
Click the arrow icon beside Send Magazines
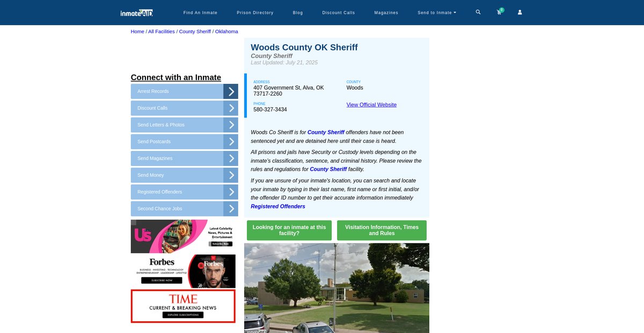pos(231,158)
